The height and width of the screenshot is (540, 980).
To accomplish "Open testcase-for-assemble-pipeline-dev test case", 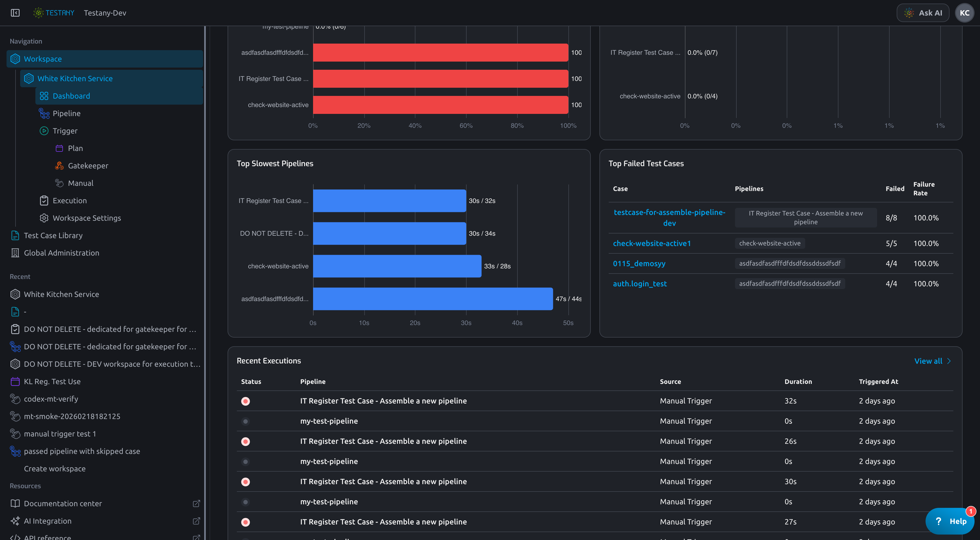I will pos(669,218).
